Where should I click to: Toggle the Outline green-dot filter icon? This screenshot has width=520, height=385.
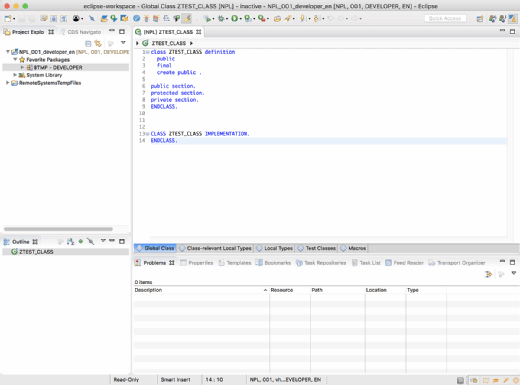tap(81, 241)
